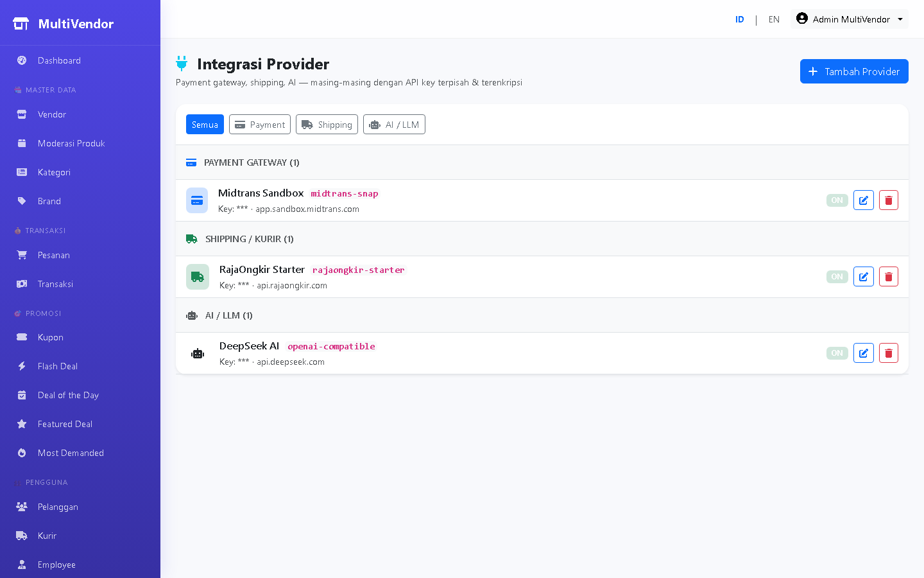This screenshot has height=578, width=924.
Task: Select the Payment filter tab
Action: [260, 125]
